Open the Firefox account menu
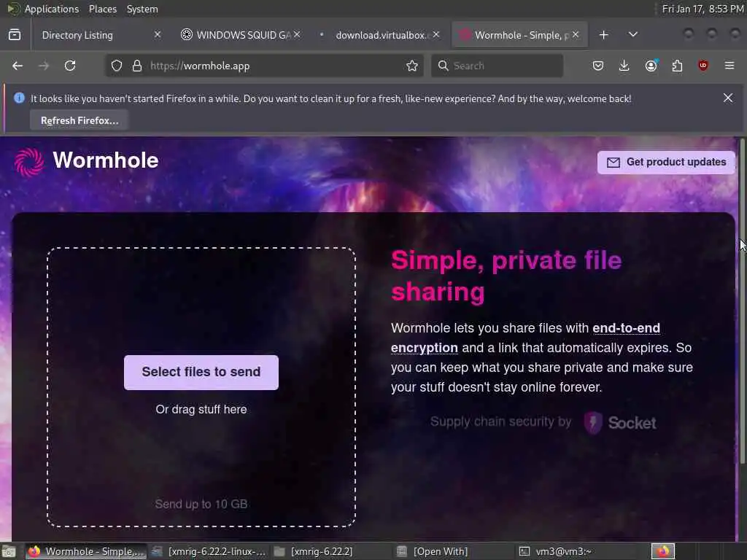 tap(651, 66)
